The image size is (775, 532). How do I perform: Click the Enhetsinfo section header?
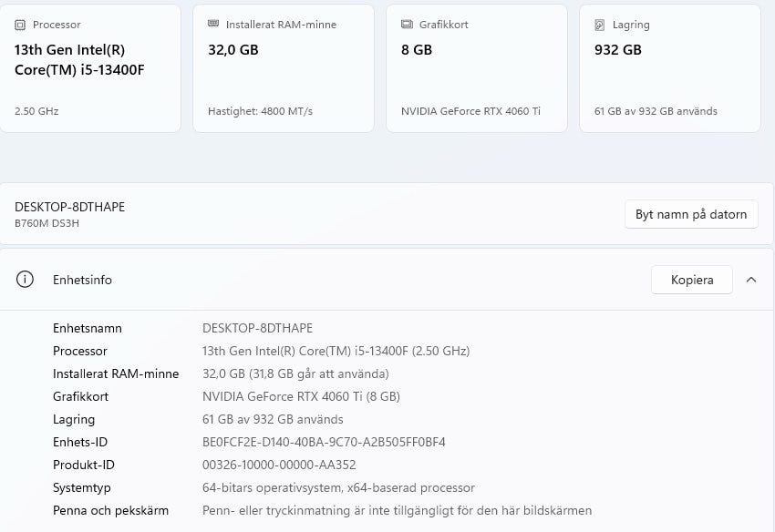387,280
